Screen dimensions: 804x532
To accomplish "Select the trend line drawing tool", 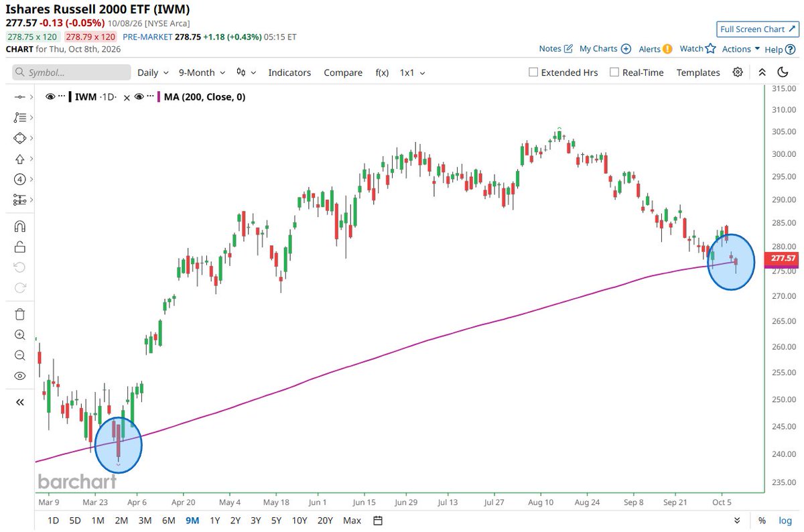I will [19, 97].
